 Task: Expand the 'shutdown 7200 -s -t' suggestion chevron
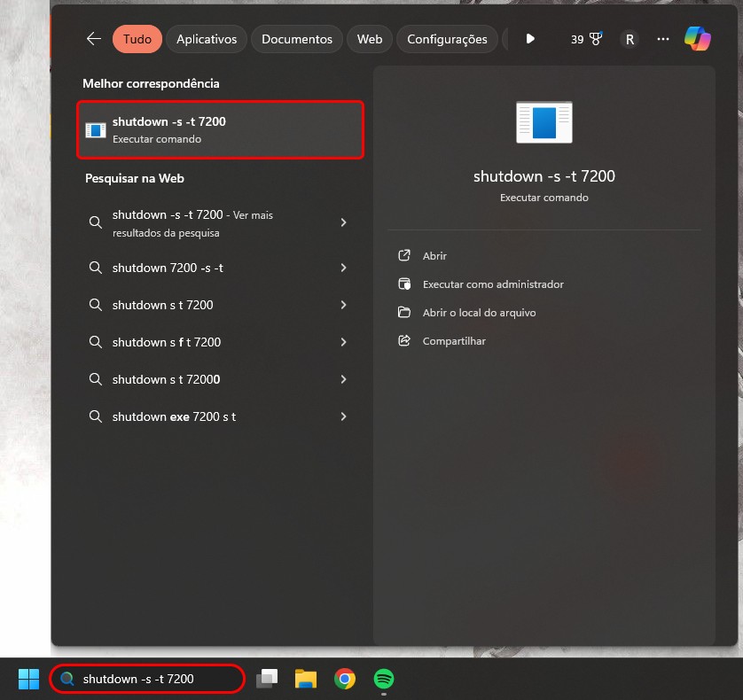(x=343, y=268)
